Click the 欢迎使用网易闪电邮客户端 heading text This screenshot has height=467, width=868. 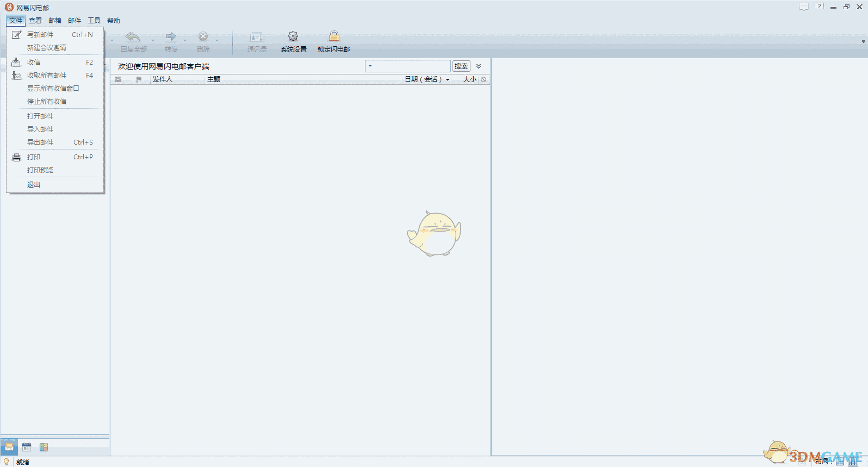(164, 66)
